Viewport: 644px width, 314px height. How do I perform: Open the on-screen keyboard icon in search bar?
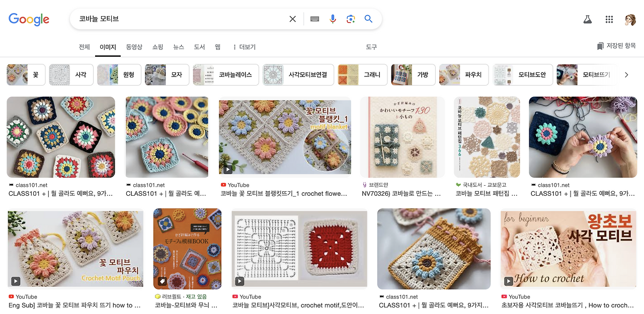[314, 19]
